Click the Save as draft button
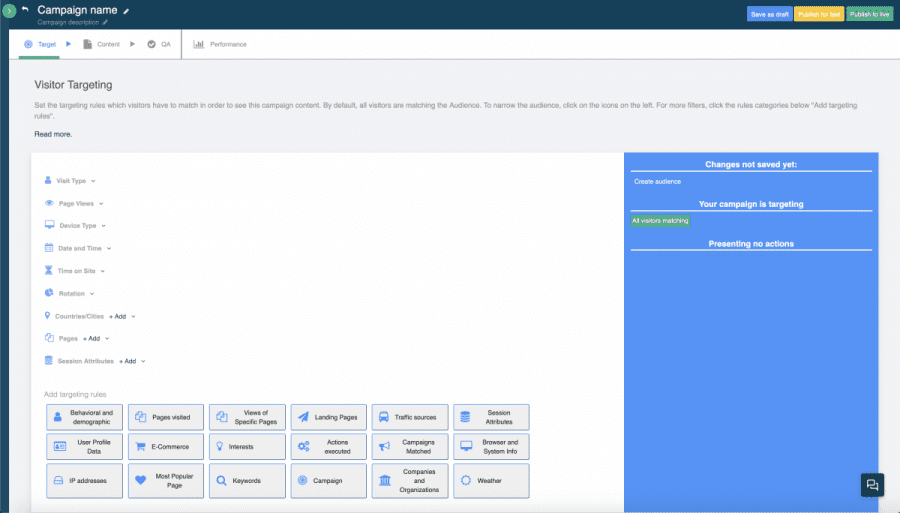This screenshot has width=900, height=513. tap(769, 14)
